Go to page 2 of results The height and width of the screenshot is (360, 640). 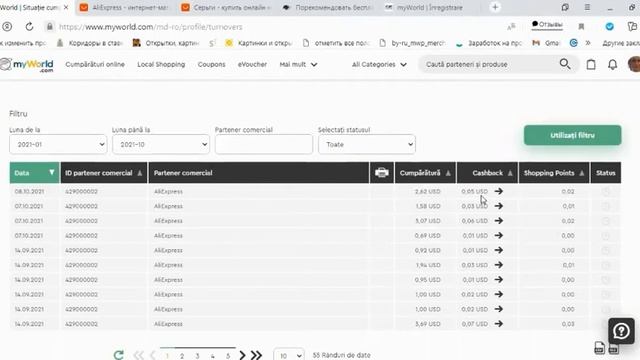tap(182, 356)
